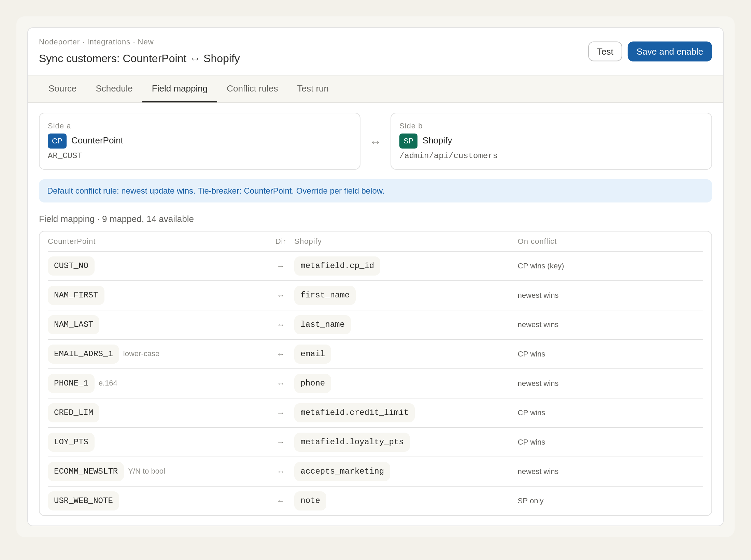Click Save and enable
The width and height of the screenshot is (751, 560).
coord(669,52)
